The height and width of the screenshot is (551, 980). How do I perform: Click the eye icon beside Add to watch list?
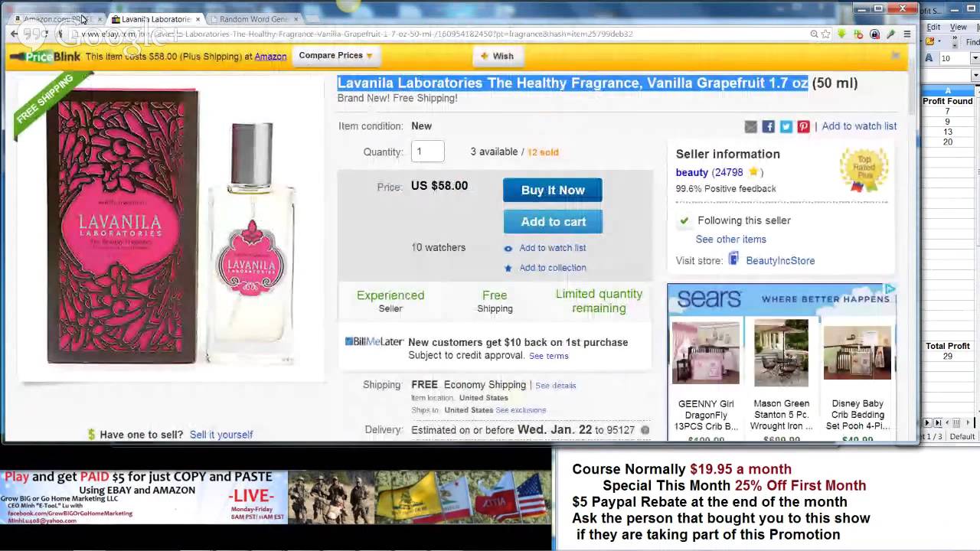(x=508, y=248)
